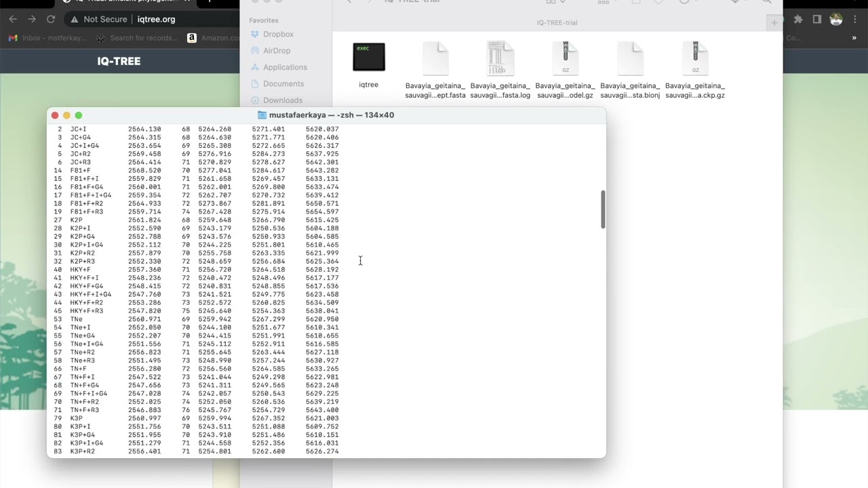
Task: Click the K3P+I+G4 model name
Action: 87,443
